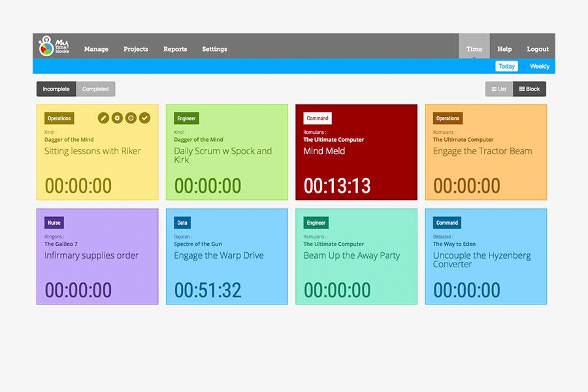Image resolution: width=588 pixels, height=392 pixels.
Task: Switch to the Weekly view
Action: [x=539, y=66]
